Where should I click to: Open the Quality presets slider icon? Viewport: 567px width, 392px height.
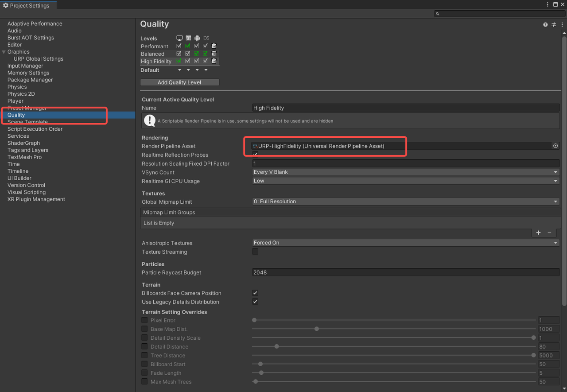[554, 25]
